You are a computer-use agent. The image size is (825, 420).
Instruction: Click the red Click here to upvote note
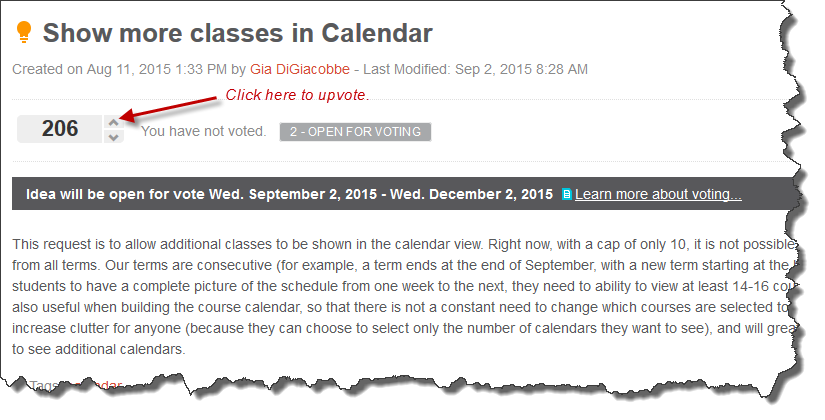click(297, 95)
